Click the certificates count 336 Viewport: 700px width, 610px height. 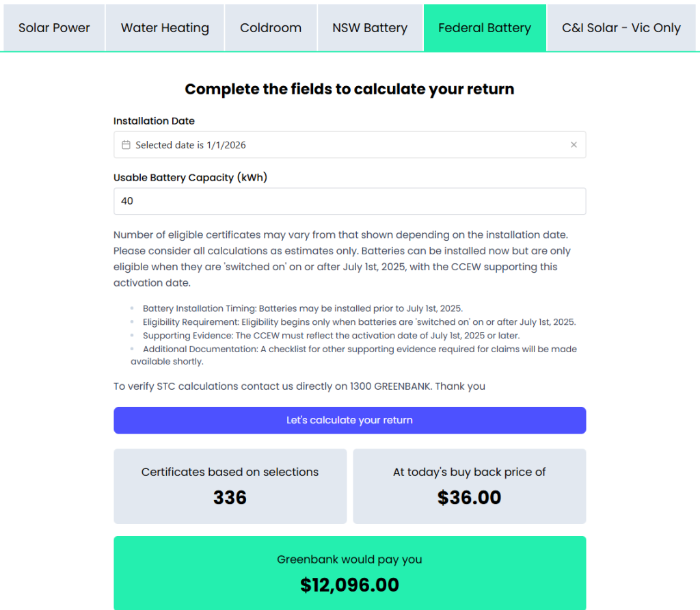pos(230,497)
